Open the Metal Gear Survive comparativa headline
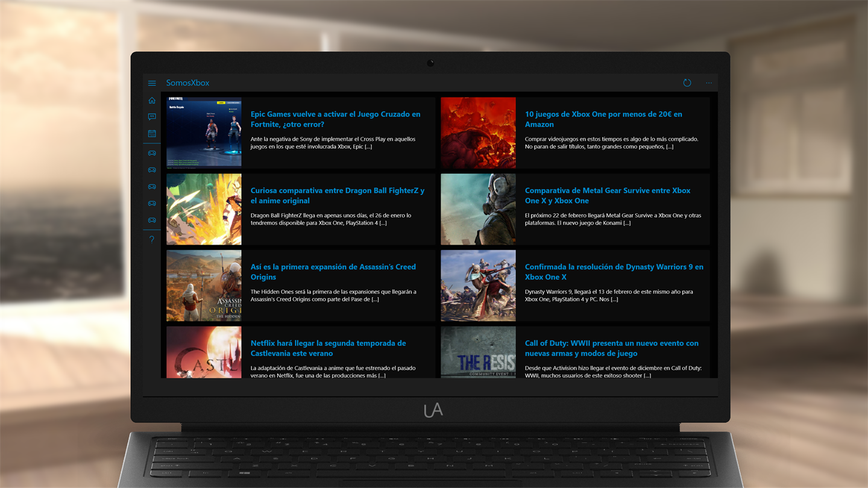 click(608, 196)
